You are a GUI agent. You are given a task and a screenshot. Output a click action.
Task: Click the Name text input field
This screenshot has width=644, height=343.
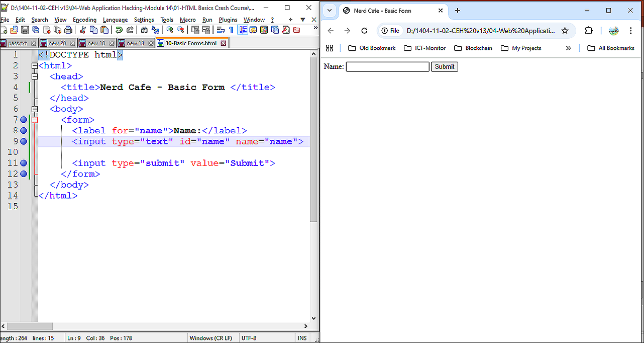coord(387,66)
